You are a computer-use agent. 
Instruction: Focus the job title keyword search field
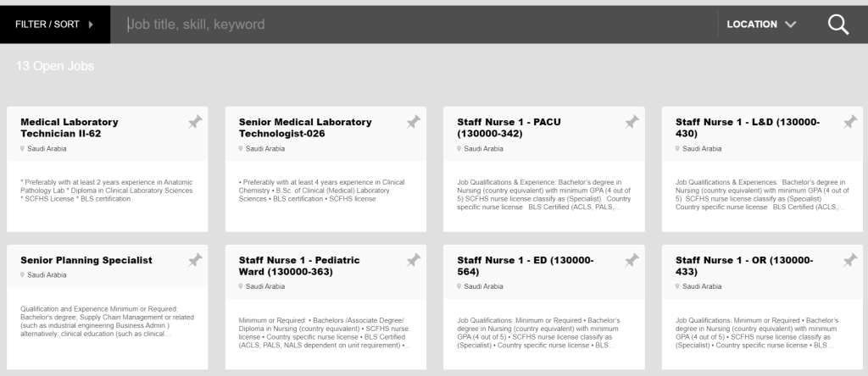(x=415, y=25)
